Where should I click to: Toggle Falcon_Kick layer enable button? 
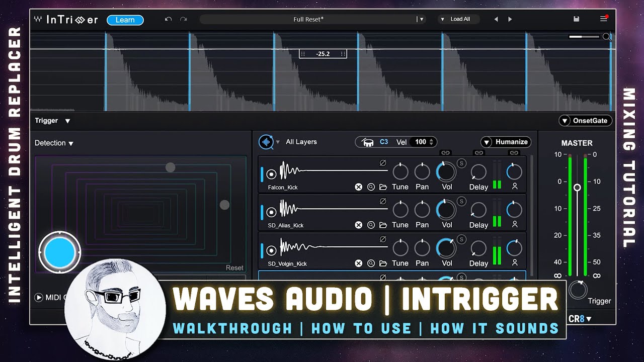click(272, 174)
